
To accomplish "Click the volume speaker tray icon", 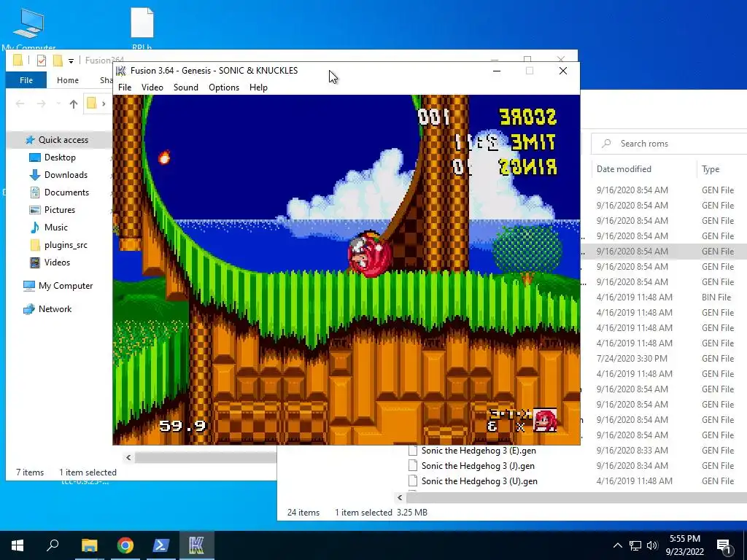I will (652, 545).
